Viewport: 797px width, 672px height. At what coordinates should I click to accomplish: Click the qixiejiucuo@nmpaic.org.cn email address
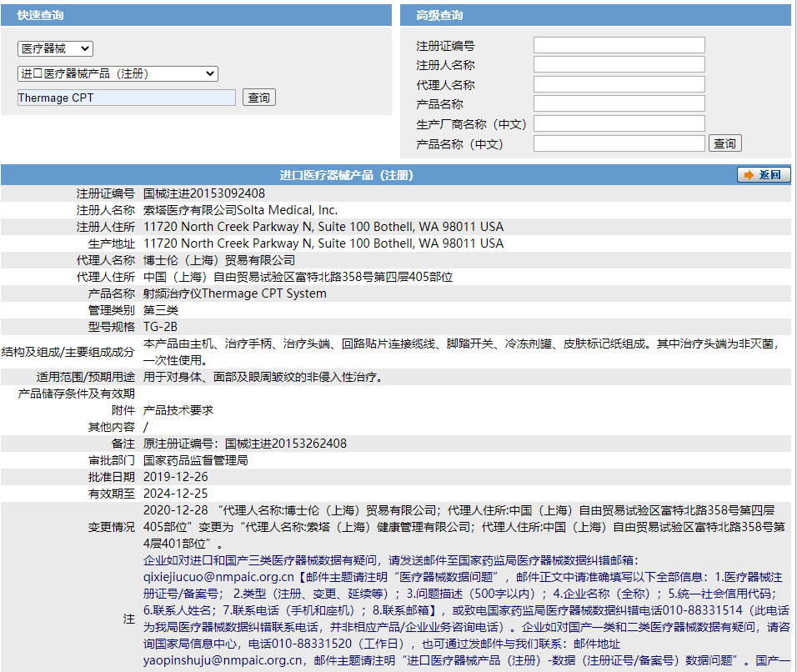tap(218, 578)
